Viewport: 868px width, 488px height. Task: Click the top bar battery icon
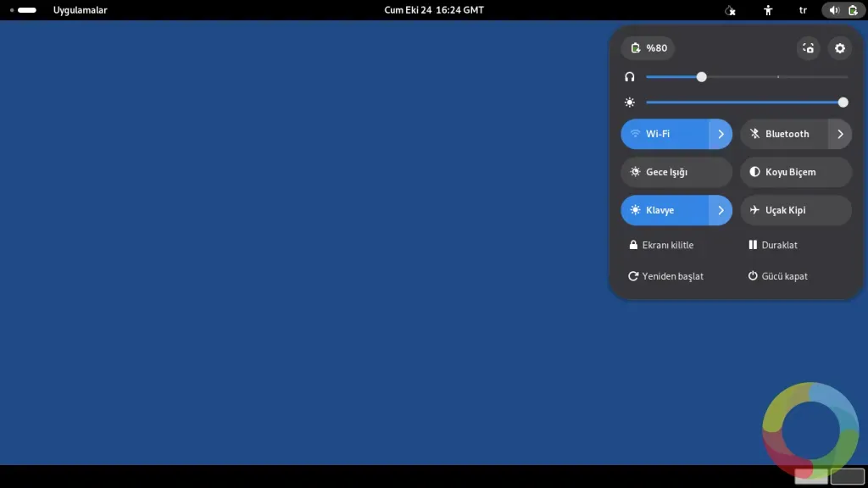pos(853,10)
